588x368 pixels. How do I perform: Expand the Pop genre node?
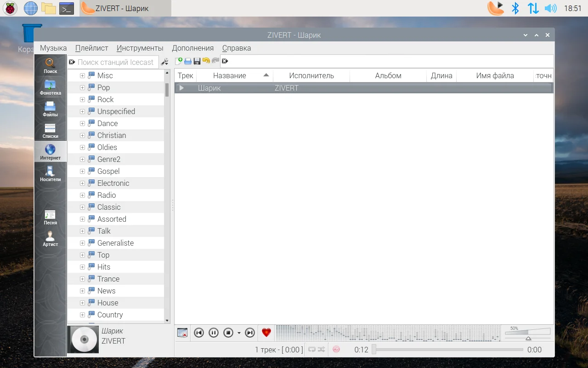pyautogui.click(x=82, y=87)
